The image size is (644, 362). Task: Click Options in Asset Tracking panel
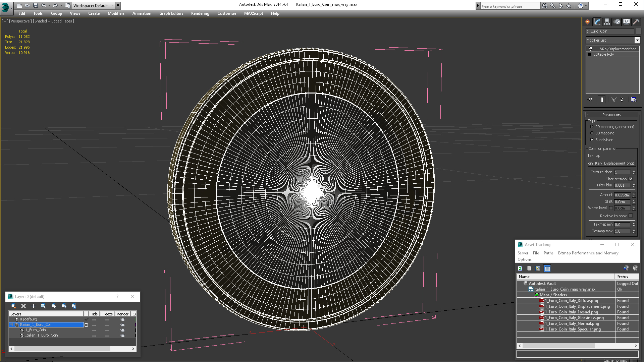[525, 259]
